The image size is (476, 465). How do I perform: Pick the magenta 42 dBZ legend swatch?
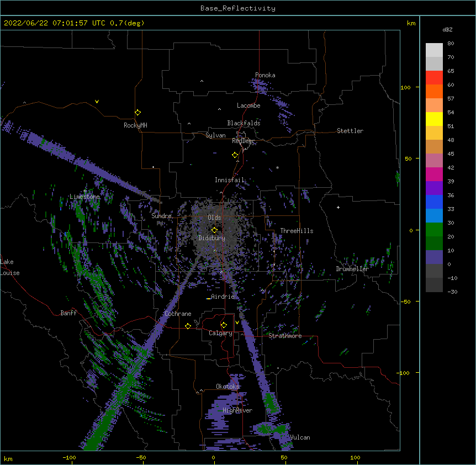(x=434, y=174)
